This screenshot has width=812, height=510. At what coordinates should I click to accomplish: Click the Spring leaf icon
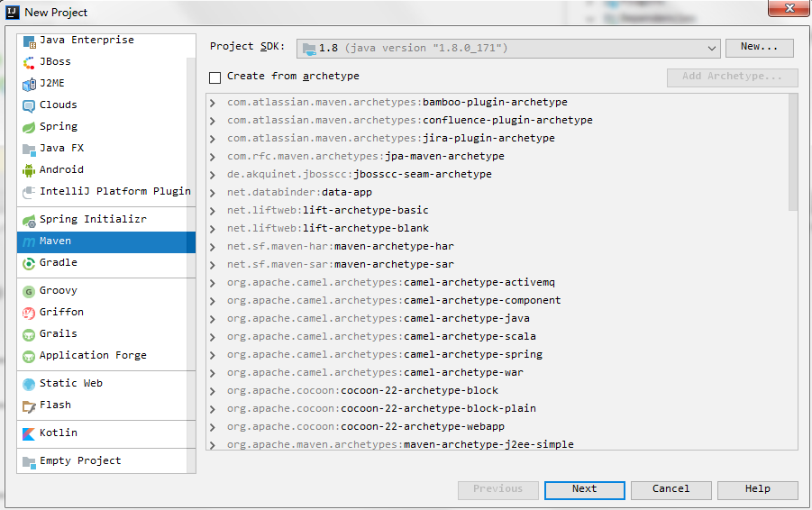point(29,127)
